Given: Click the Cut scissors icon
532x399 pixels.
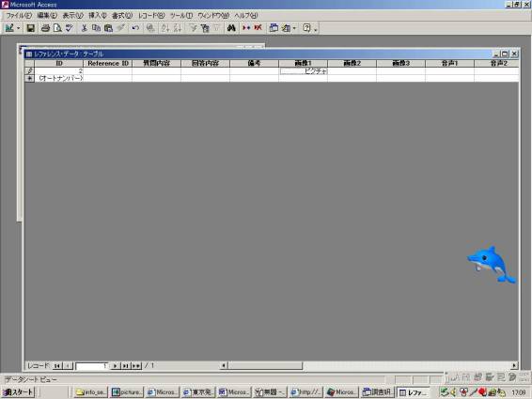Looking at the screenshot, I should [x=85, y=28].
